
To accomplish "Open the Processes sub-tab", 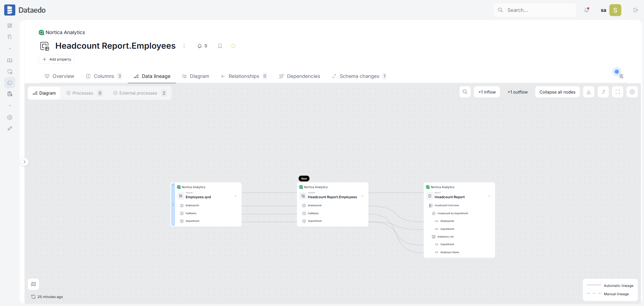I will 84,93.
